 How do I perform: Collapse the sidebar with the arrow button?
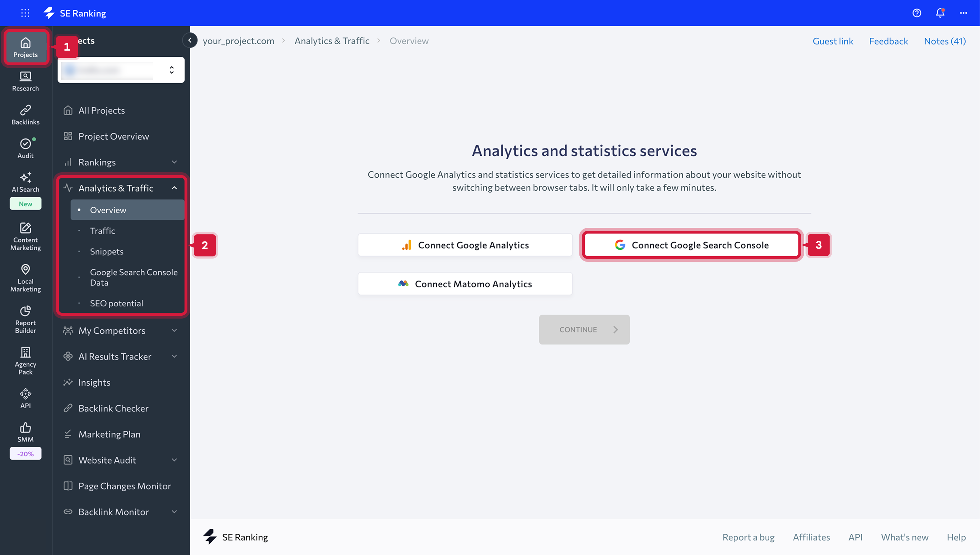click(x=190, y=40)
